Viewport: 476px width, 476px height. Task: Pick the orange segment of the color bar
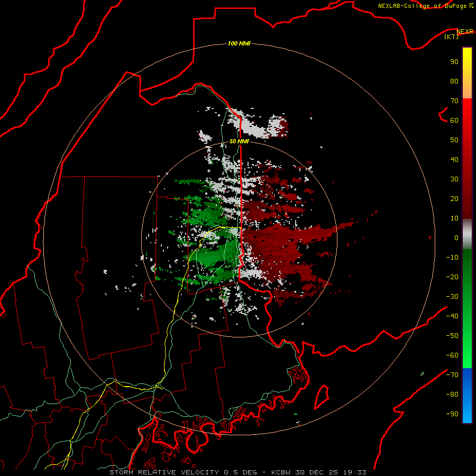[x=467, y=89]
